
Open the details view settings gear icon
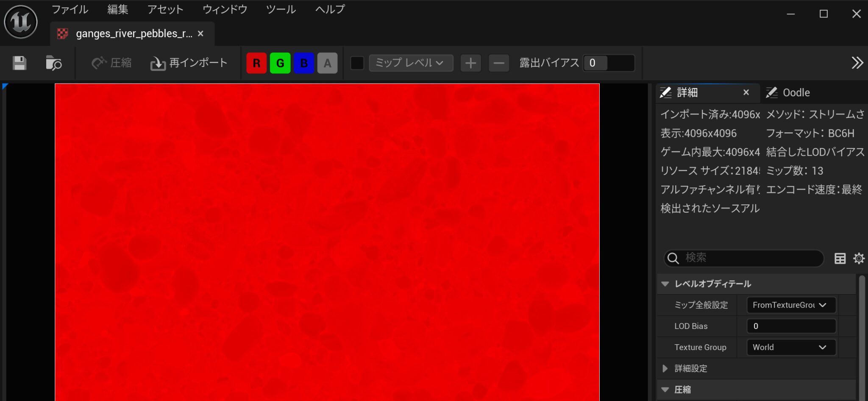(x=859, y=258)
